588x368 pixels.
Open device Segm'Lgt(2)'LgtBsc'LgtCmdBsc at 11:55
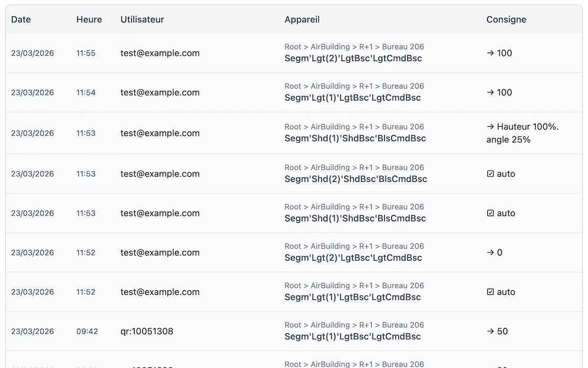point(353,58)
